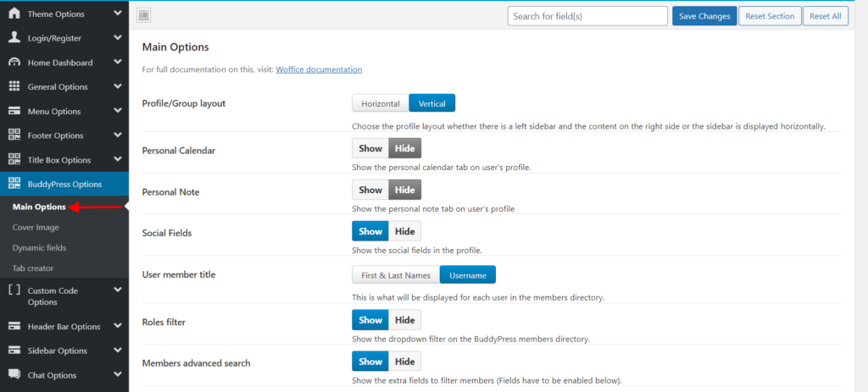
Task: Open the Woffice documentation link
Action: [x=319, y=69]
